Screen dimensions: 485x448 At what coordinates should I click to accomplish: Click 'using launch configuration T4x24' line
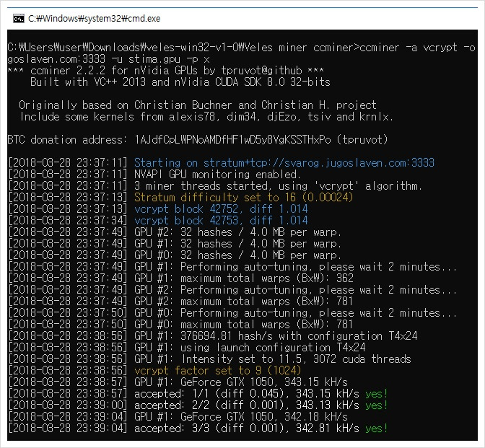(186, 348)
